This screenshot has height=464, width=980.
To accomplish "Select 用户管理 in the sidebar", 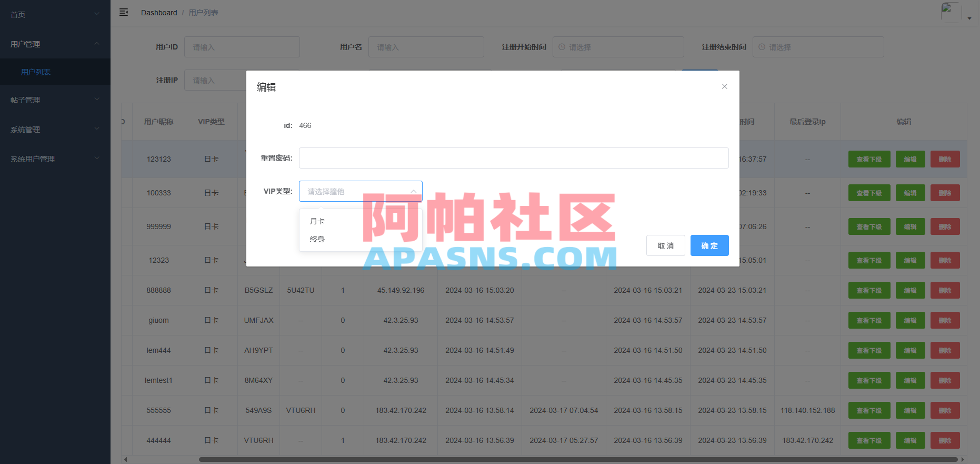I will [x=55, y=44].
